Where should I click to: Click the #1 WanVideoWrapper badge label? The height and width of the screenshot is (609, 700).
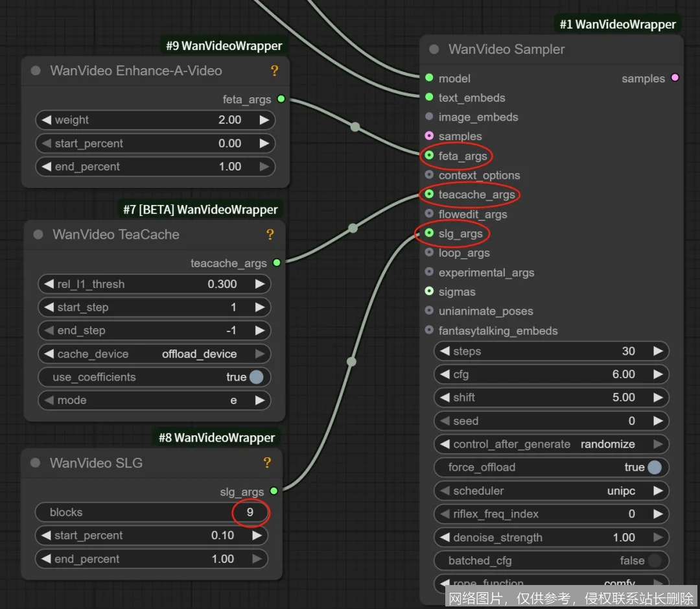click(x=618, y=25)
